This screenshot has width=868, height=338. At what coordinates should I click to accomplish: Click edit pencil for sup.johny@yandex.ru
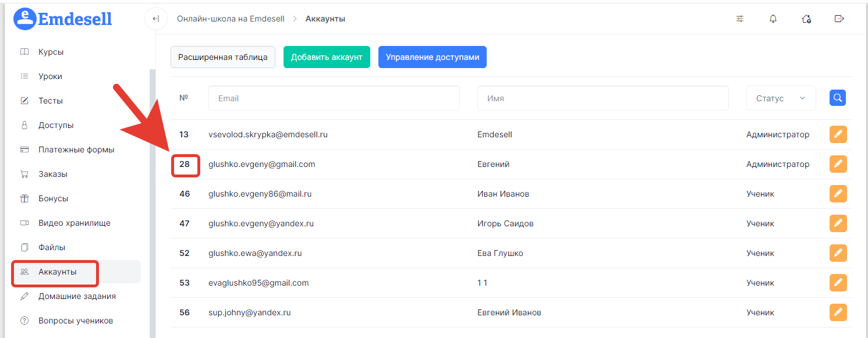point(838,312)
